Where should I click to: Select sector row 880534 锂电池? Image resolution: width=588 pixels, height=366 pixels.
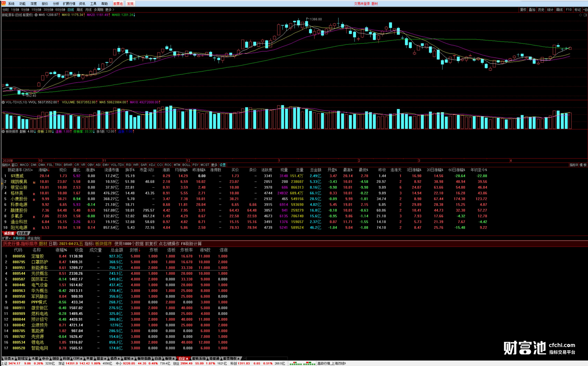pos(116,343)
